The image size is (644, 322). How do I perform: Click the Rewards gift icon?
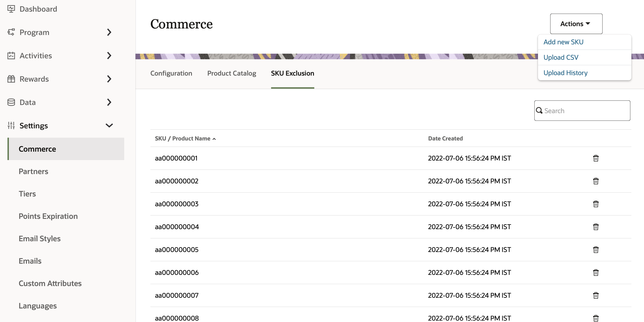pos(11,79)
